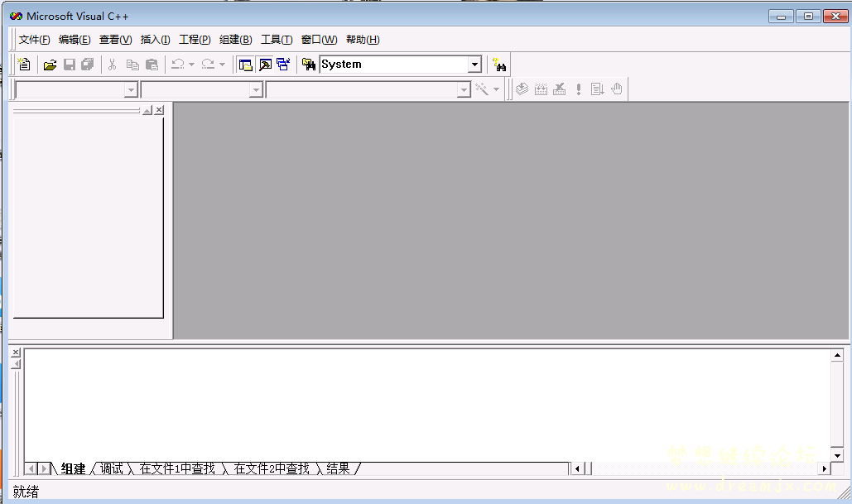Open the Window List icon
852x504 pixels.
[x=284, y=65]
